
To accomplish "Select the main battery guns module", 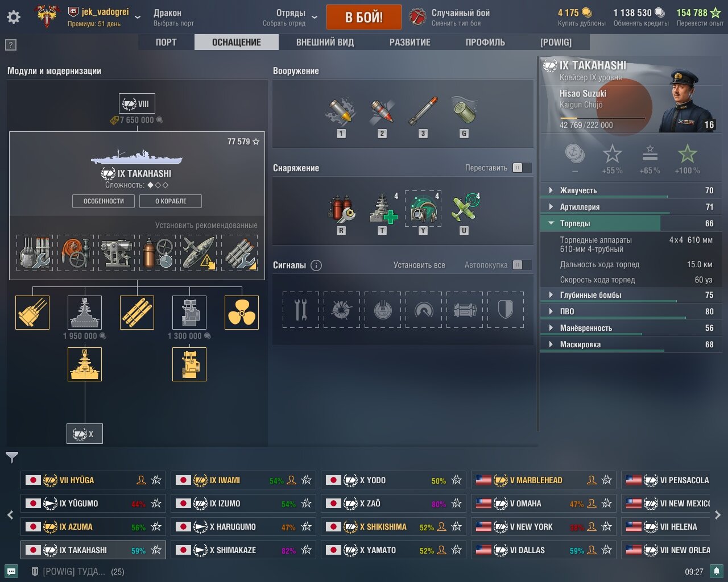I will 32,312.
